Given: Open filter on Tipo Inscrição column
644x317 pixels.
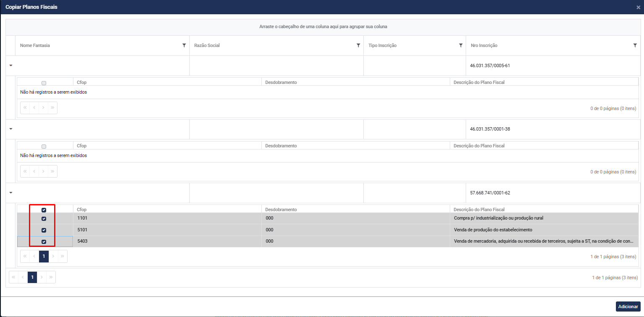Looking at the screenshot, I should [x=460, y=45].
